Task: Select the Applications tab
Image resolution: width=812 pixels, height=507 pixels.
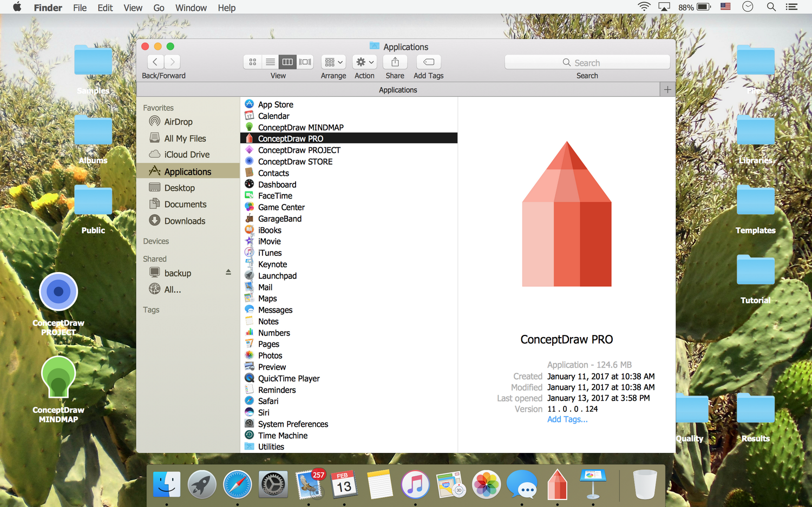Action: click(x=398, y=89)
